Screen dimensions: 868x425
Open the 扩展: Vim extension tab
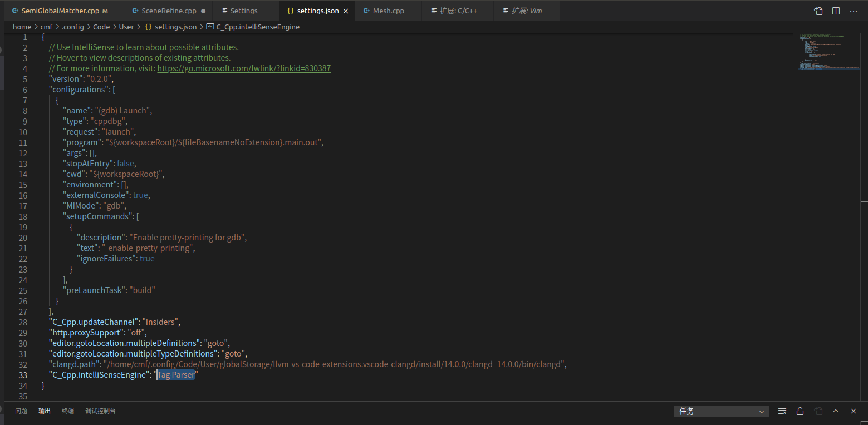[x=526, y=11]
